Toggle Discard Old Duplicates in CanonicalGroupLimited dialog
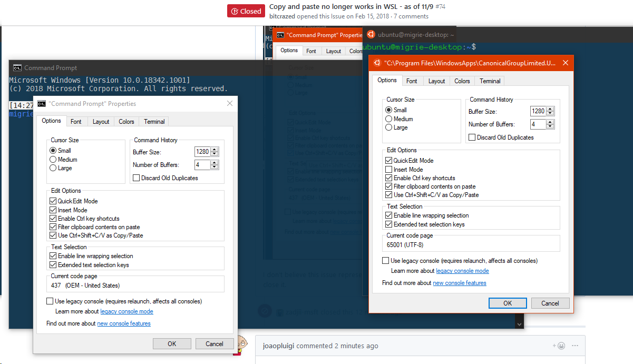The height and width of the screenshot is (364, 633). (x=472, y=137)
